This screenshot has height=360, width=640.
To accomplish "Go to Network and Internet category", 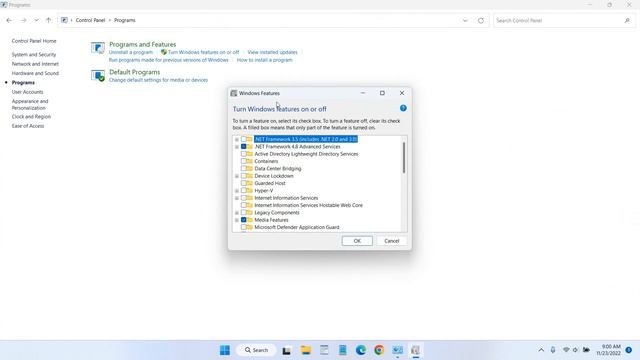I will pos(35,64).
